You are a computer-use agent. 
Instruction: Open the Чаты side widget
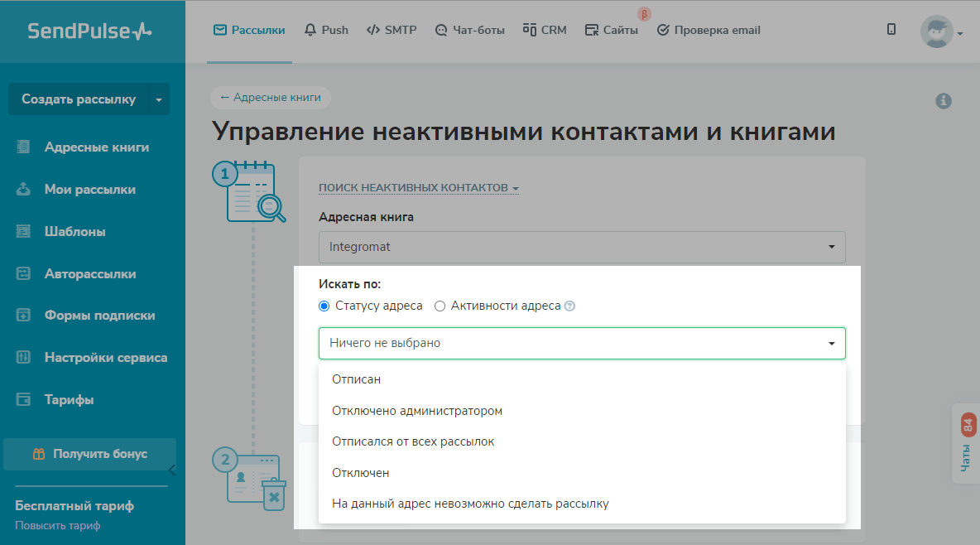pos(967,443)
